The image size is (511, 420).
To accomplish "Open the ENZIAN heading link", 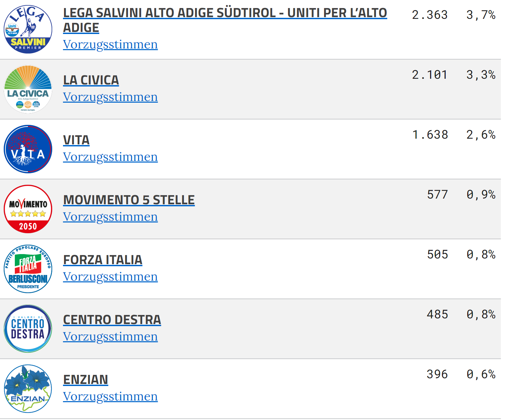I will point(86,380).
